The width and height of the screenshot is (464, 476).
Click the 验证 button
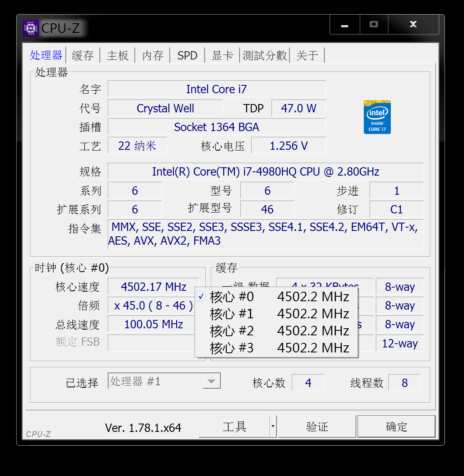[317, 426]
